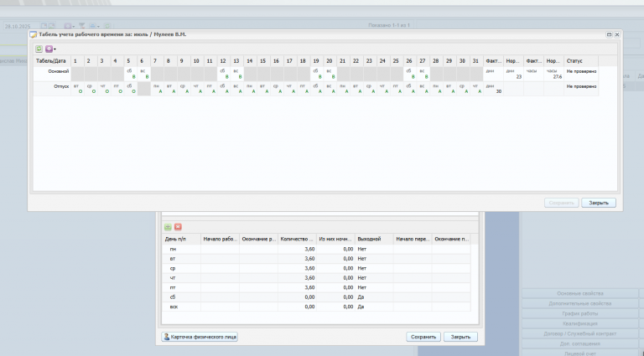Click the norm days value 23

[x=519, y=77]
